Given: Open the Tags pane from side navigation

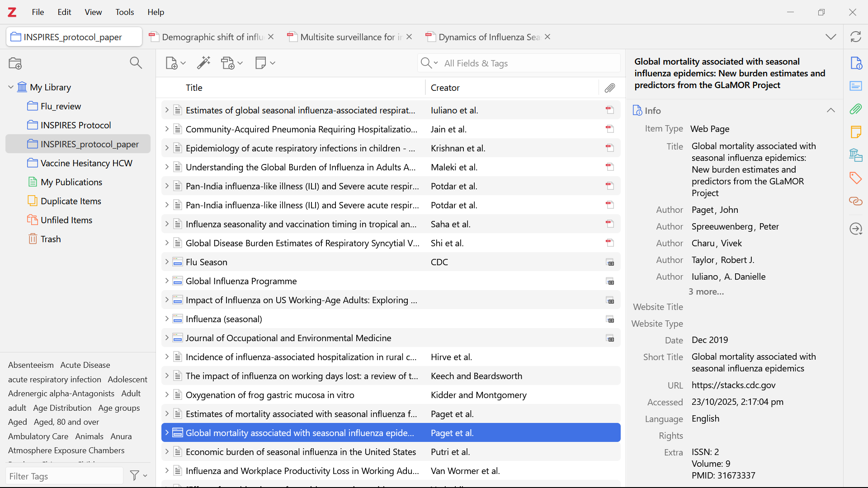Looking at the screenshot, I should click(x=855, y=178).
